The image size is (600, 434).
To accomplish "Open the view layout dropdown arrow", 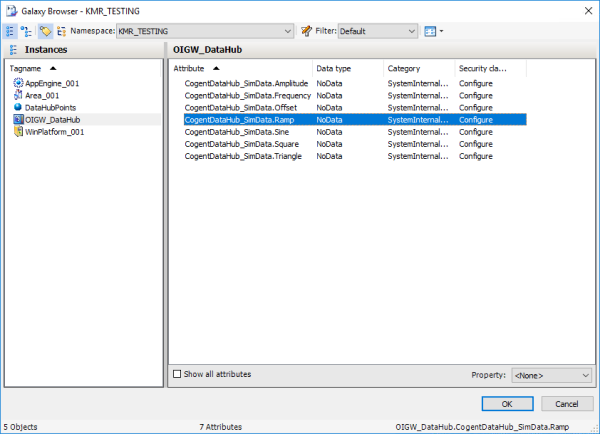I will pos(442,31).
